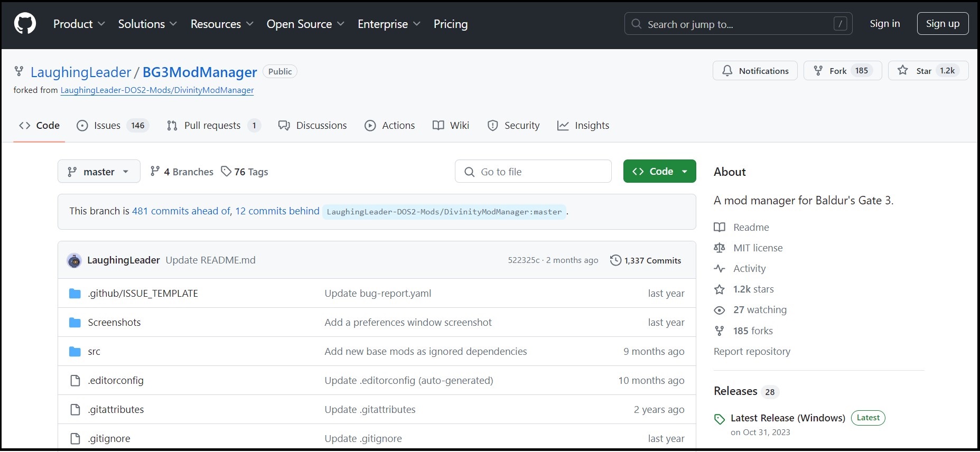980x452 pixels.
Task: Open the src folder
Action: [x=94, y=352]
